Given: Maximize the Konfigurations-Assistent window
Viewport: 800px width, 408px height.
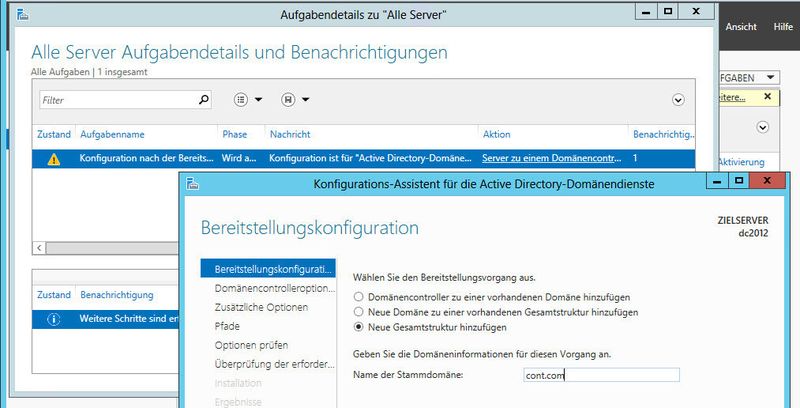Looking at the screenshot, I should (x=739, y=181).
